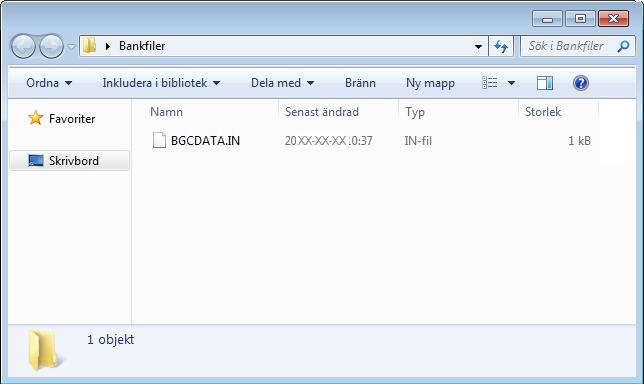This screenshot has width=644, height=384.
Task: Maximize the Bankfiler window
Action: coord(580,19)
